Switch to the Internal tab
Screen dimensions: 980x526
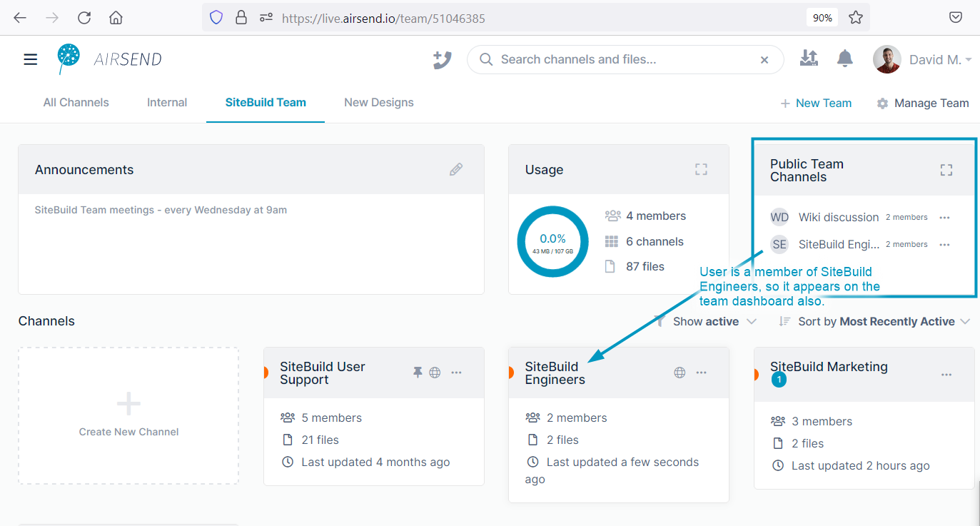(167, 102)
